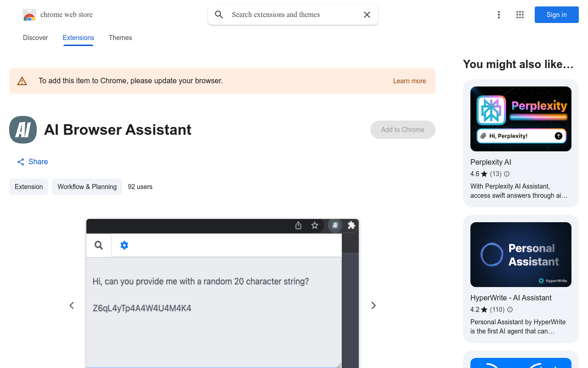This screenshot has height=368, width=588.
Task: Click the Sign in button
Action: click(556, 15)
